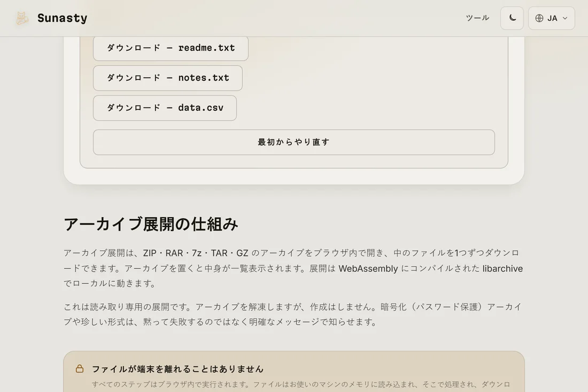Click the globe icon in language selector

pyautogui.click(x=539, y=18)
